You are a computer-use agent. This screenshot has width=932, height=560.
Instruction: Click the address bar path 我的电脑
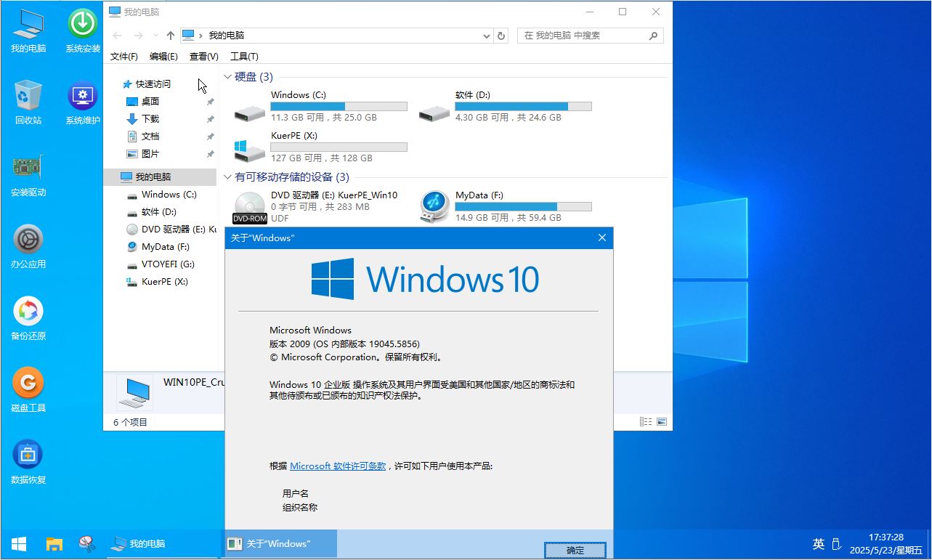click(x=227, y=36)
